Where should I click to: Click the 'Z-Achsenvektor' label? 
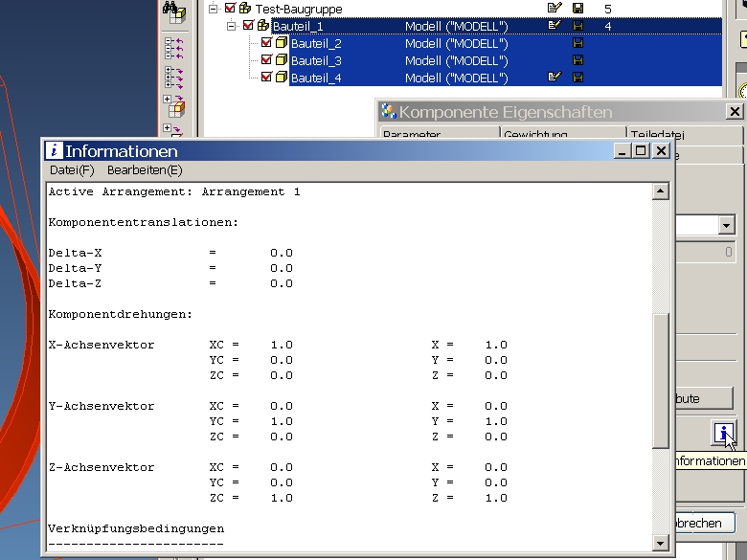coord(102,467)
